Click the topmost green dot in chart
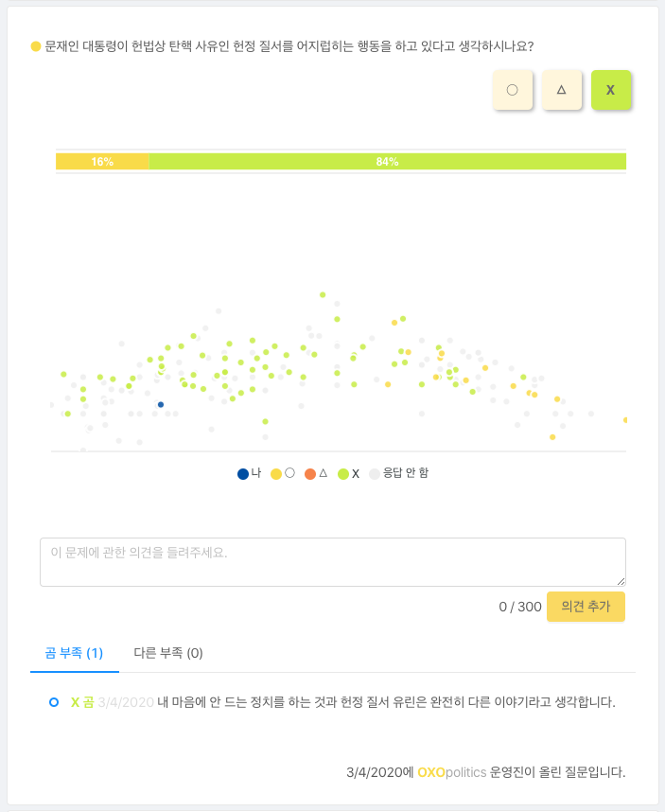Screen dimensions: 665x812 pos(323,294)
